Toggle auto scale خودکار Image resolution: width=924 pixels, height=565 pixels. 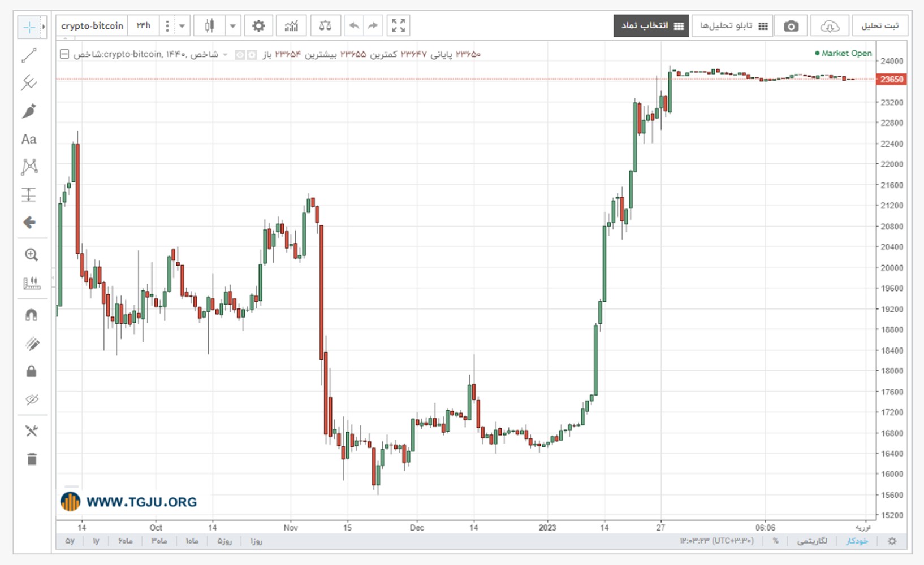point(857,541)
